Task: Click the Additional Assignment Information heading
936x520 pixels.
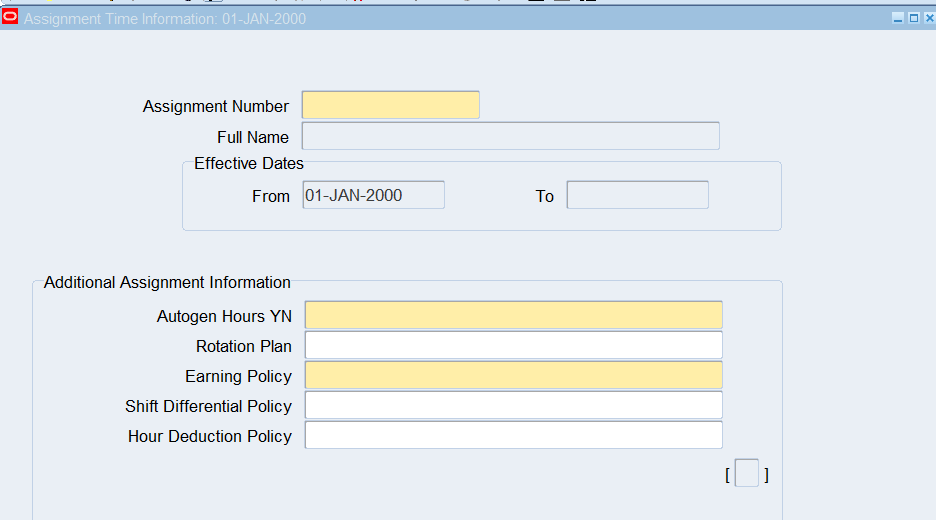Action: coord(167,282)
